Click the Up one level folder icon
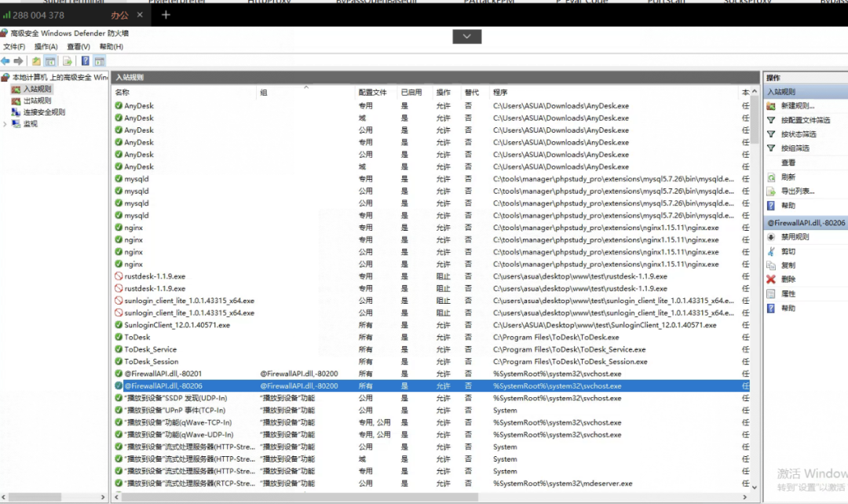The image size is (848, 504). click(36, 61)
